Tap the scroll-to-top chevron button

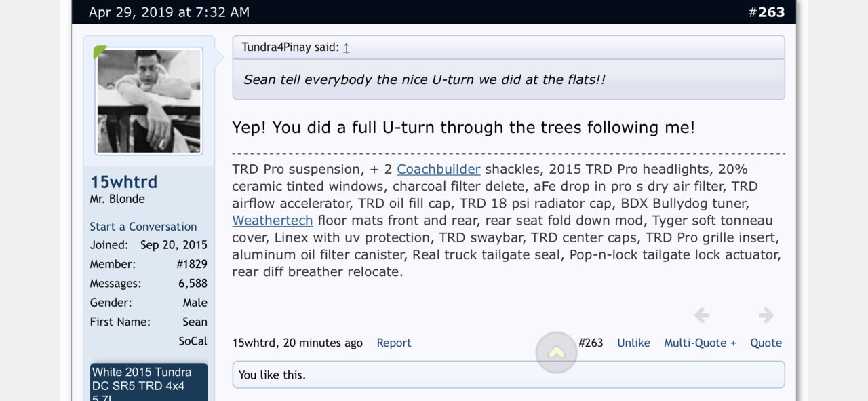556,352
